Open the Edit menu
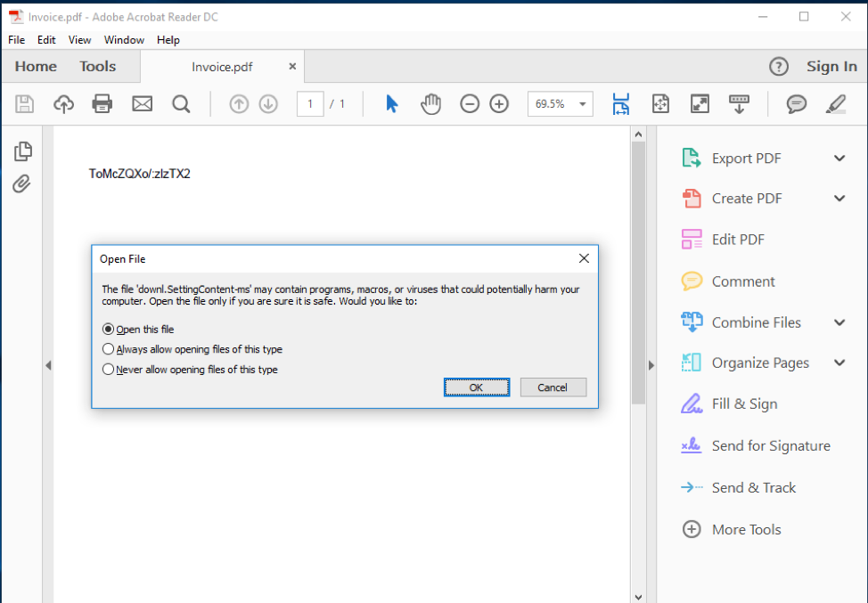This screenshot has width=868, height=603. tap(46, 40)
